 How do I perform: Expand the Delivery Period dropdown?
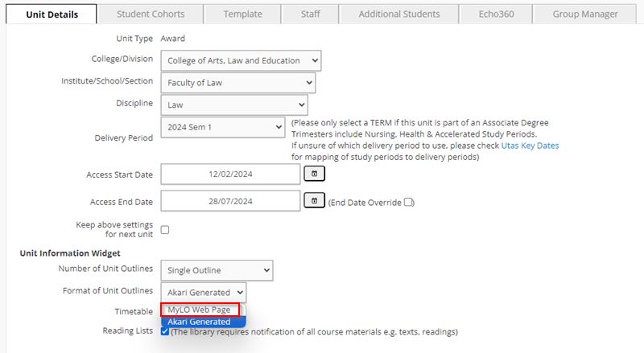(223, 127)
